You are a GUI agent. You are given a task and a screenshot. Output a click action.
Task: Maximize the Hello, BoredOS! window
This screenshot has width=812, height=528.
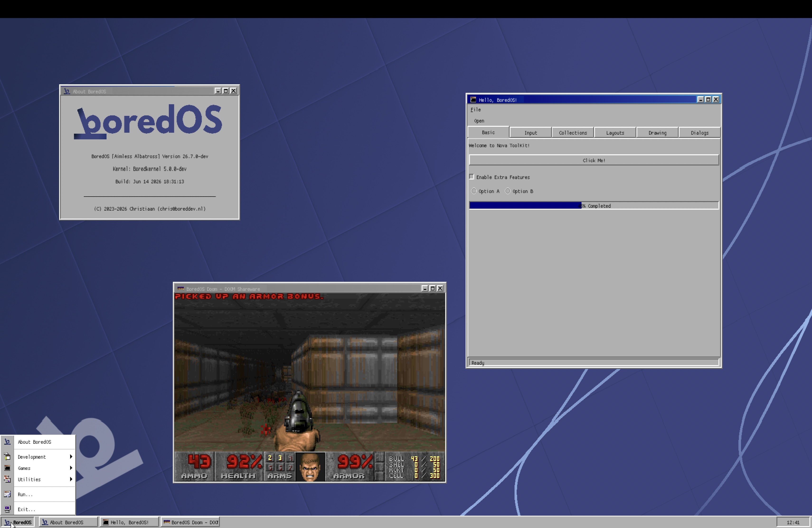(708, 99)
